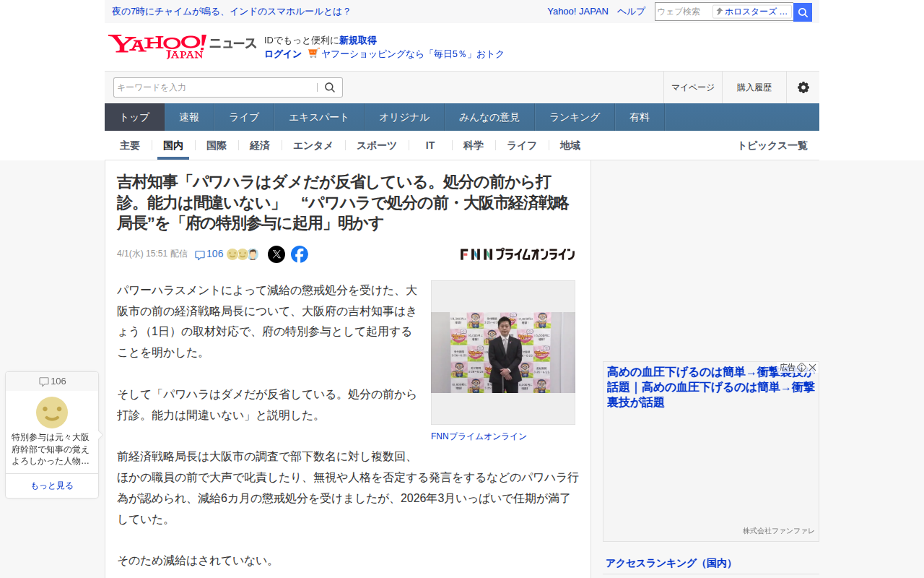
Task: Switch to the ライブ tab
Action: (x=244, y=117)
